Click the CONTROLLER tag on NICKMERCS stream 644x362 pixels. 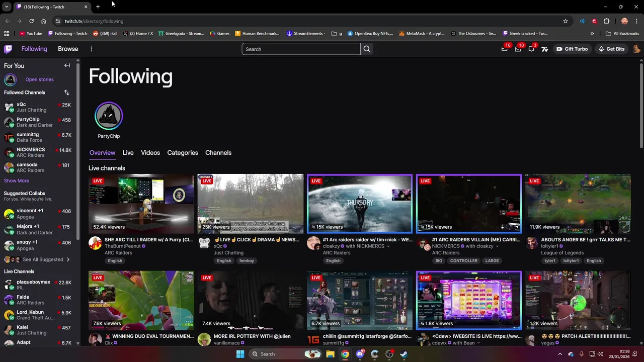[463, 260]
